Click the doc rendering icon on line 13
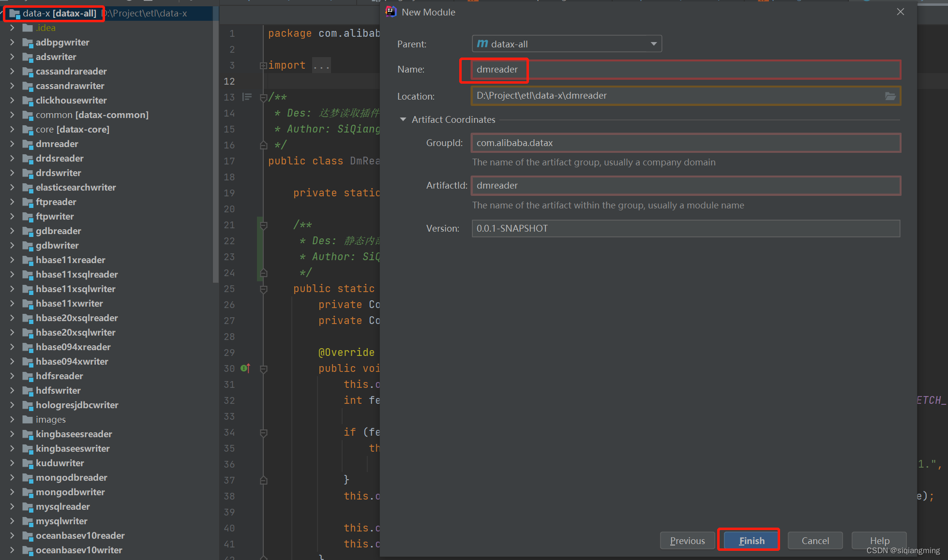This screenshot has width=948, height=560. click(247, 97)
